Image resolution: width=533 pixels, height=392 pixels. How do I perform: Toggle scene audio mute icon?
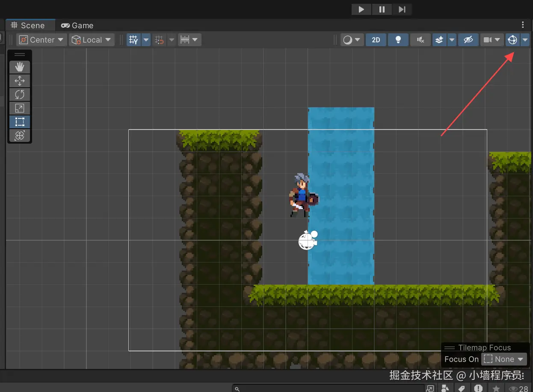(x=420, y=40)
